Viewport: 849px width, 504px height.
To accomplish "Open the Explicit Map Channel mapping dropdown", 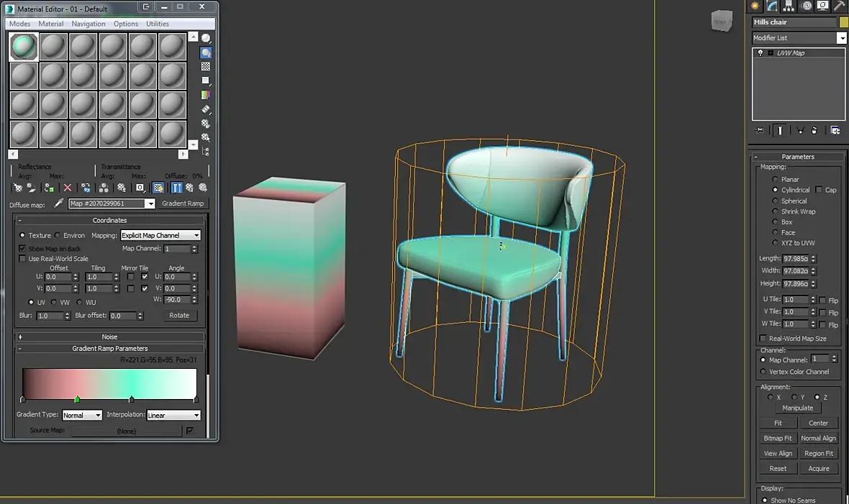I will pyautogui.click(x=160, y=236).
